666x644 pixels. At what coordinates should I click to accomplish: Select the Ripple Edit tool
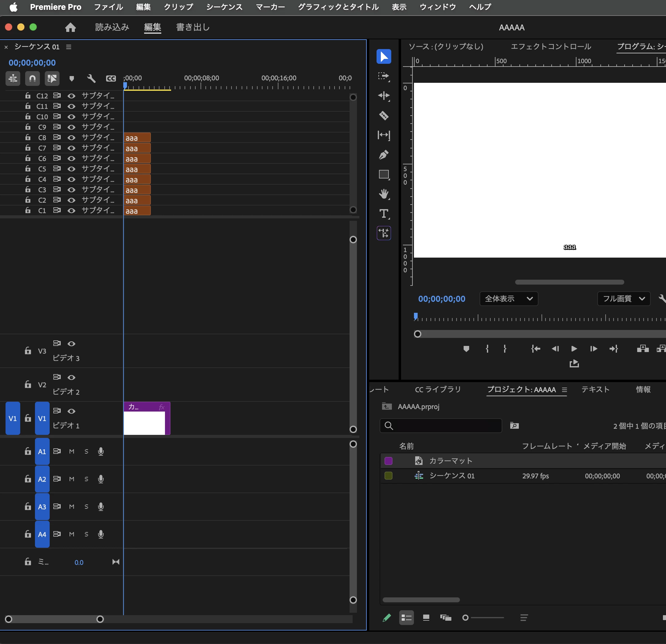tap(384, 96)
